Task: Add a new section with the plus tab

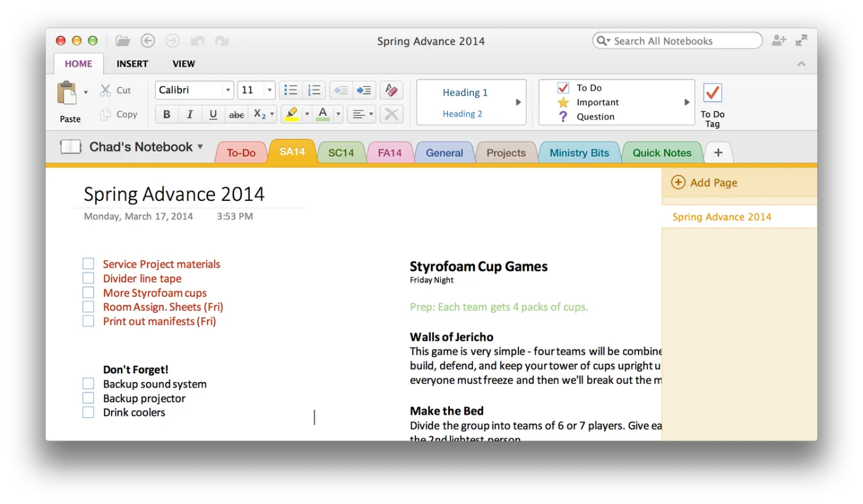Action: (x=718, y=153)
